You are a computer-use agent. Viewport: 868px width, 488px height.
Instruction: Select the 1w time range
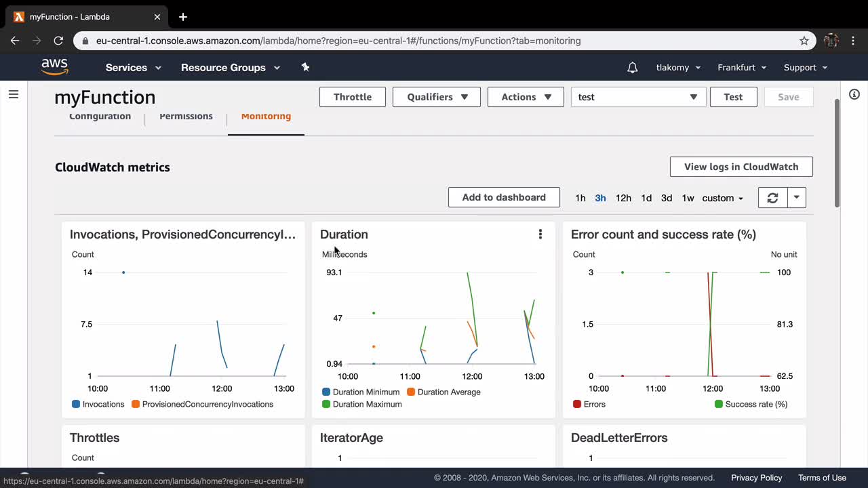click(x=688, y=198)
